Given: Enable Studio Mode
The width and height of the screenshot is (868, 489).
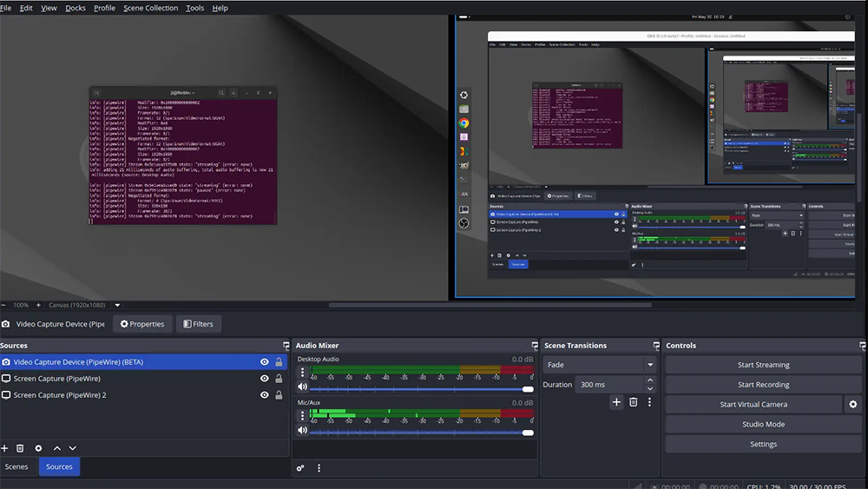Looking at the screenshot, I should coord(763,424).
